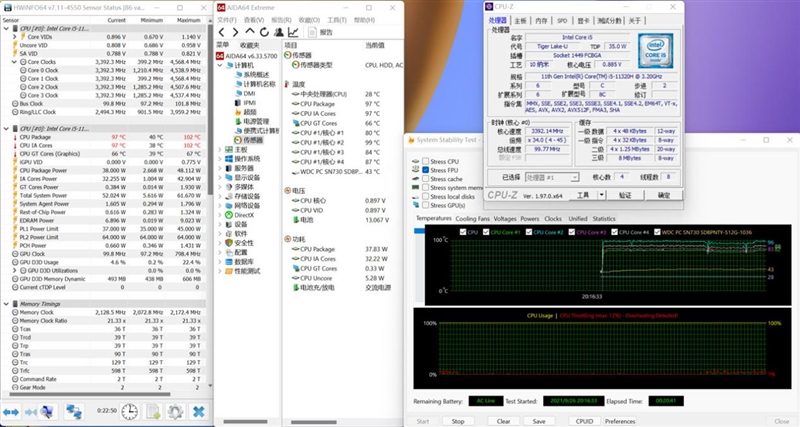This screenshot has height=427, width=800.
Task: Switch to 主板 tab in CPU-Z
Action: click(520, 20)
